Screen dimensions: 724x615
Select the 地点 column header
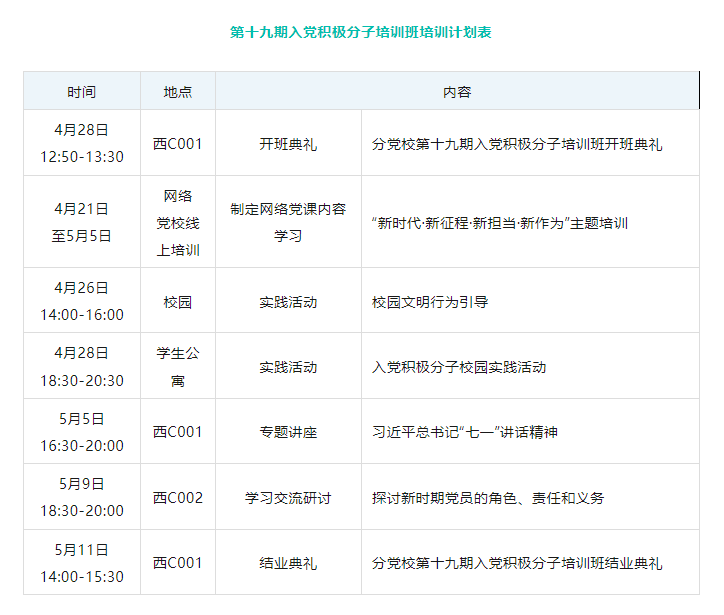[x=178, y=91]
